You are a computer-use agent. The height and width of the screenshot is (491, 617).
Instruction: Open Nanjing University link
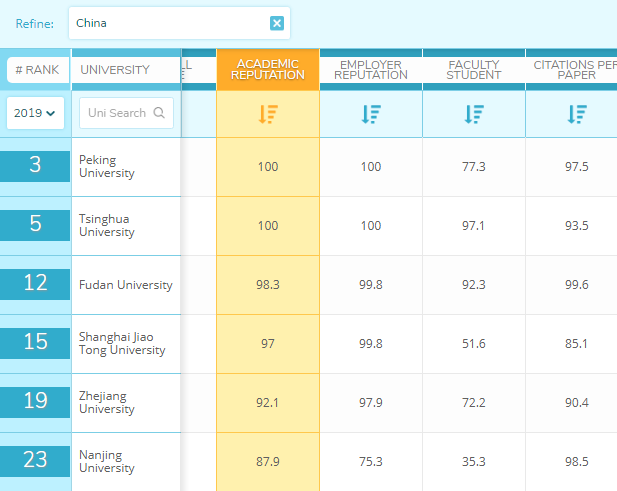pos(107,461)
